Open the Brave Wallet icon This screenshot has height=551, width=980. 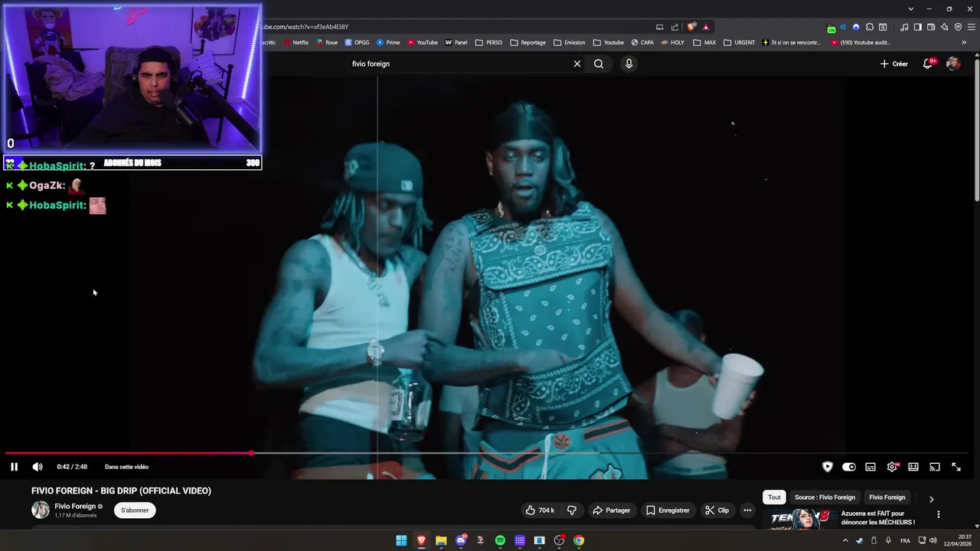(931, 27)
